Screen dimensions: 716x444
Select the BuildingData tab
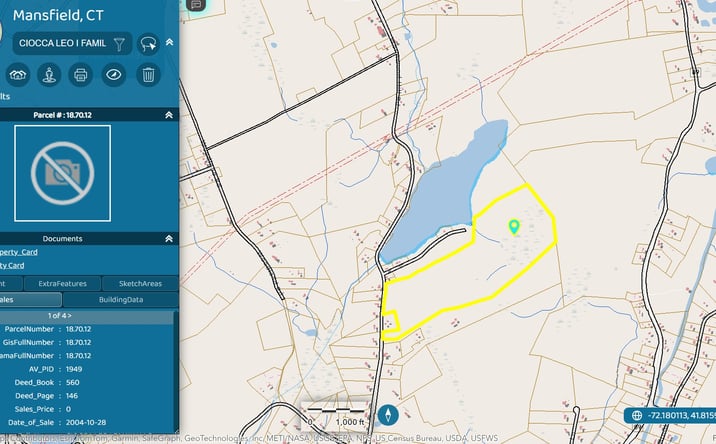pyautogui.click(x=121, y=300)
